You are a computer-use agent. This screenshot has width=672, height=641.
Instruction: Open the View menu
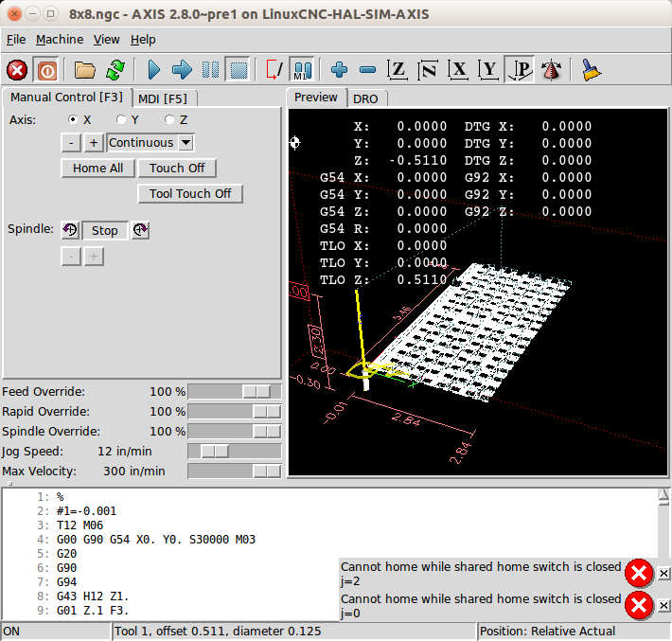(x=107, y=40)
